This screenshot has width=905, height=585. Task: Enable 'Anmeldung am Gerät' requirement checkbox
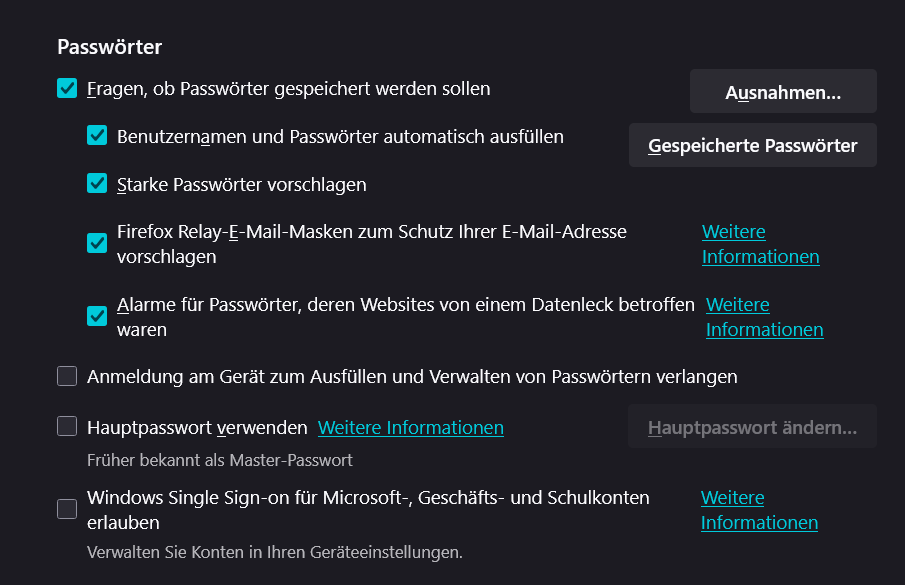[67, 376]
